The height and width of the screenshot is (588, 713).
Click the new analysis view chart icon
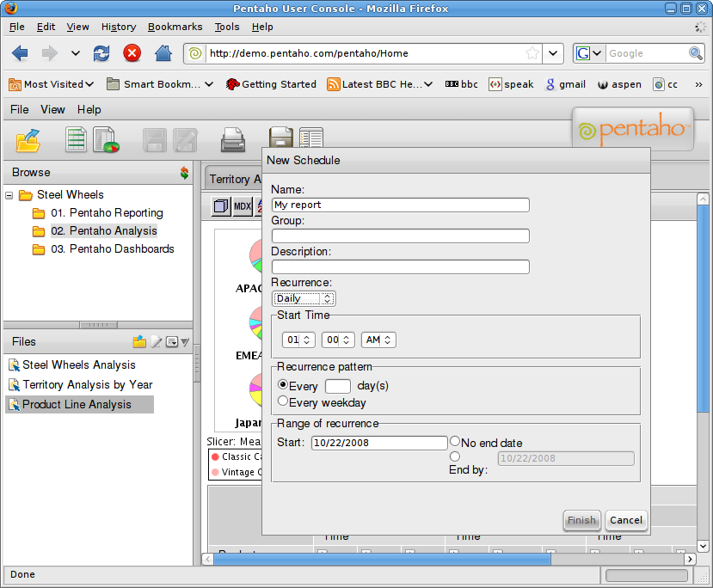click(x=106, y=139)
